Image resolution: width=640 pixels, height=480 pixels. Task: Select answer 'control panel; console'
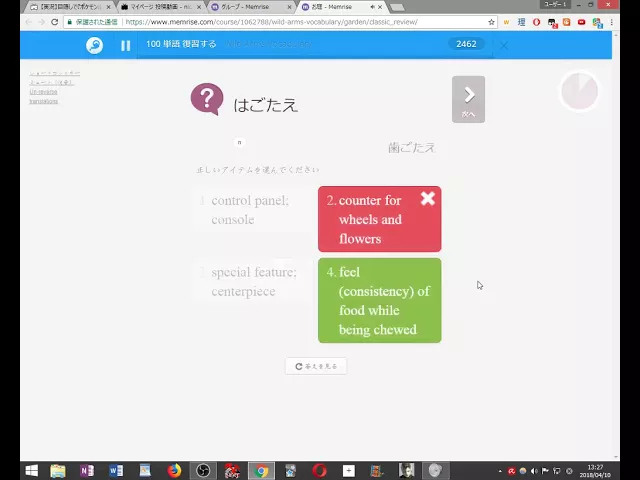click(x=253, y=210)
